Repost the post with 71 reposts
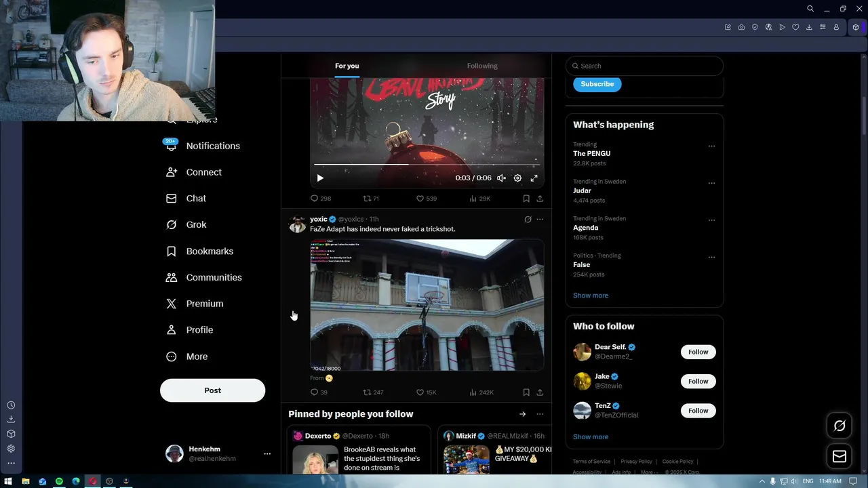This screenshot has height=488, width=868. tap(371, 199)
